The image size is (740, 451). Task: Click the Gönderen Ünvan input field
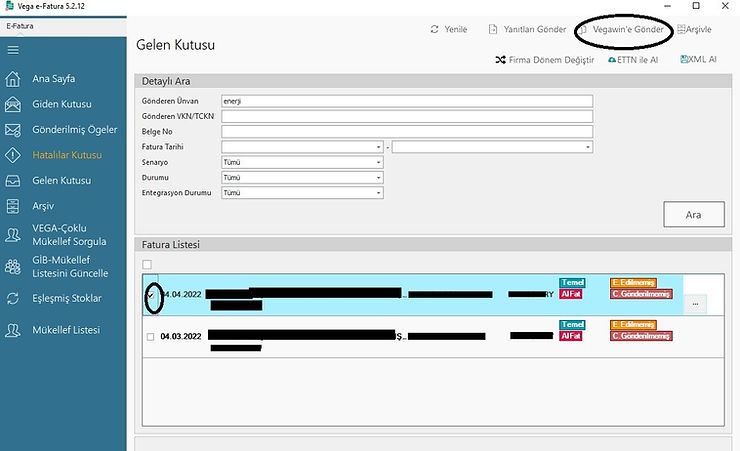point(407,101)
